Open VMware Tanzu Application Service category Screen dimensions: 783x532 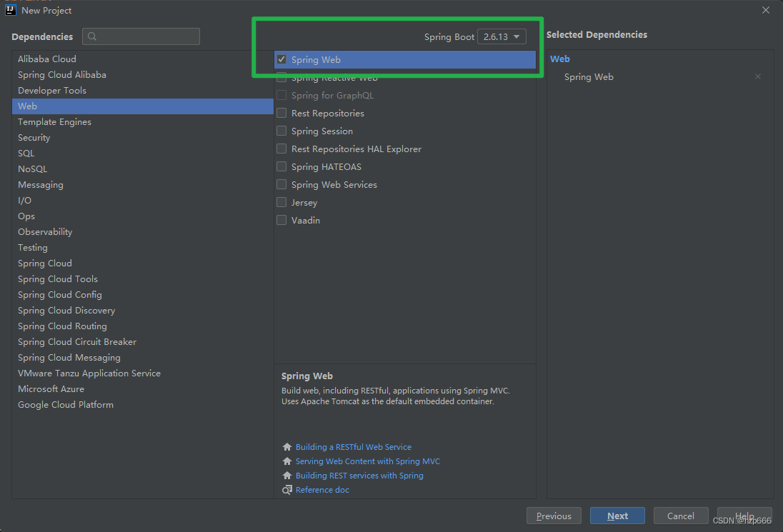pos(143,373)
